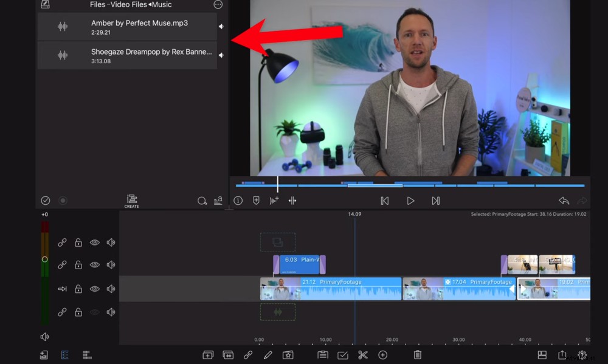The height and width of the screenshot is (364, 608).
Task: Mute the primary video track speaker
Action: [x=110, y=289]
